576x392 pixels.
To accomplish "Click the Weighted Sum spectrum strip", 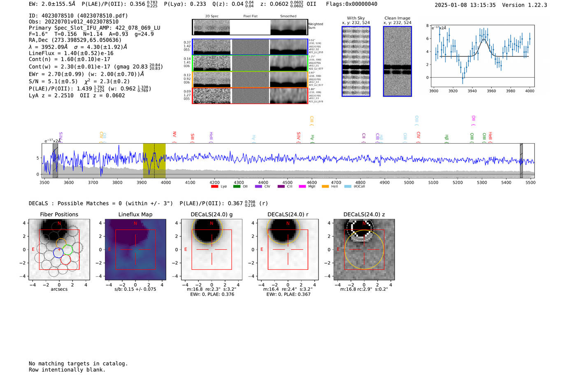I will (250, 27).
